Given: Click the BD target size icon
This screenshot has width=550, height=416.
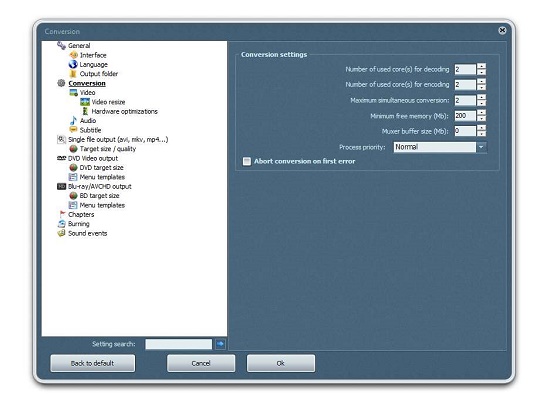Looking at the screenshot, I should [x=73, y=195].
